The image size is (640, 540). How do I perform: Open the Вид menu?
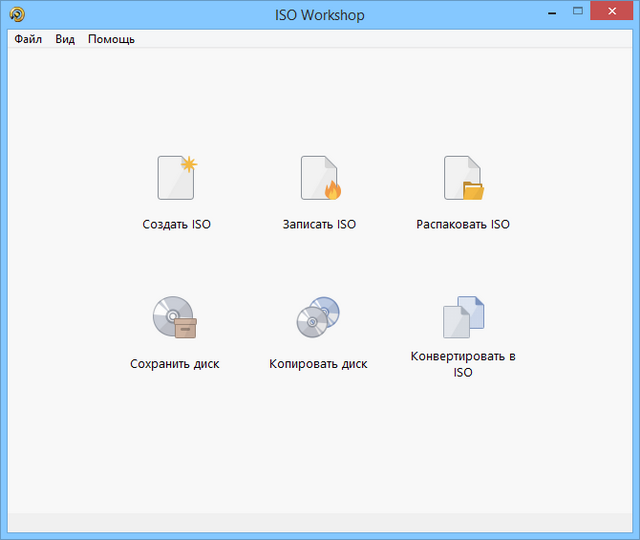tap(65, 39)
